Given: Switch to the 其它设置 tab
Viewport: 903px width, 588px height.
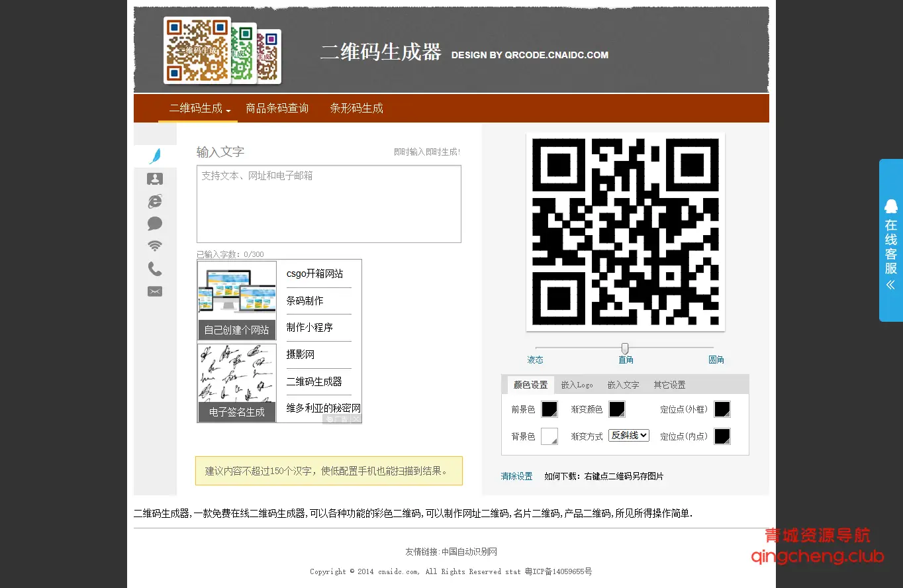Looking at the screenshot, I should point(669,385).
